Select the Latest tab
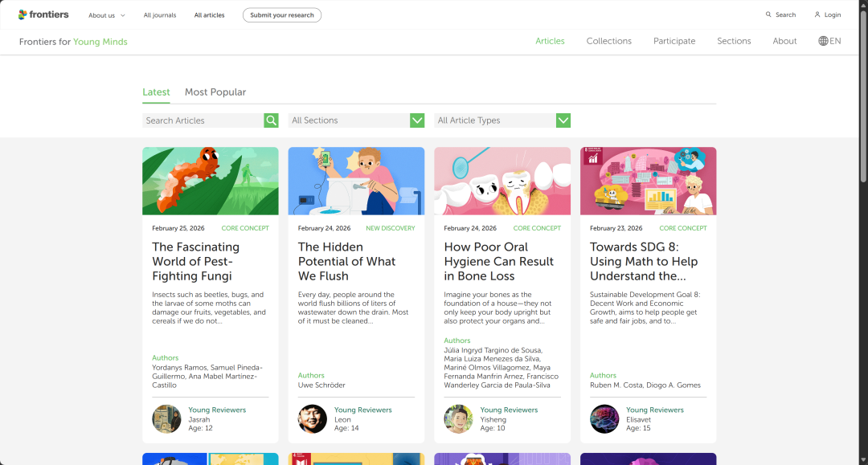 156,92
